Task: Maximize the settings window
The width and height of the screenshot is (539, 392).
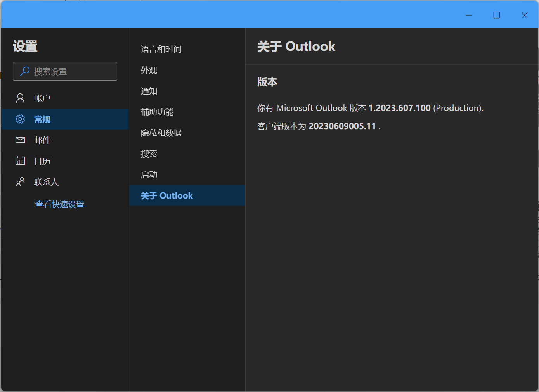Action: click(497, 15)
